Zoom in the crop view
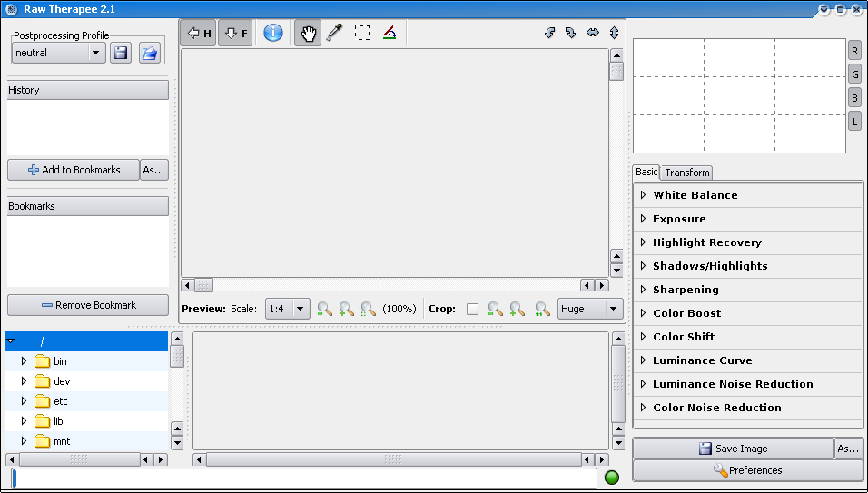The height and width of the screenshot is (493, 868). 518,309
